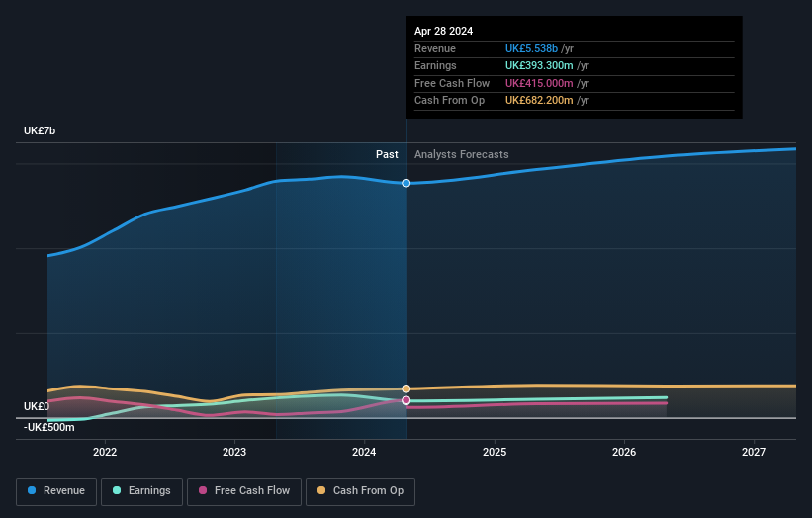Click the Past section label
The image size is (812, 518).
pyautogui.click(x=387, y=154)
